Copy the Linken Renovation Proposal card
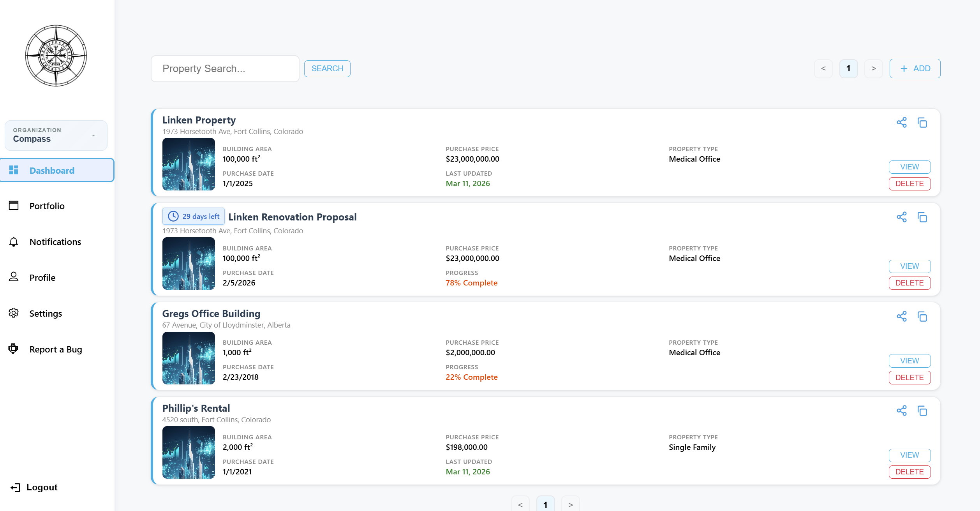Image resolution: width=980 pixels, height=511 pixels. click(x=923, y=217)
